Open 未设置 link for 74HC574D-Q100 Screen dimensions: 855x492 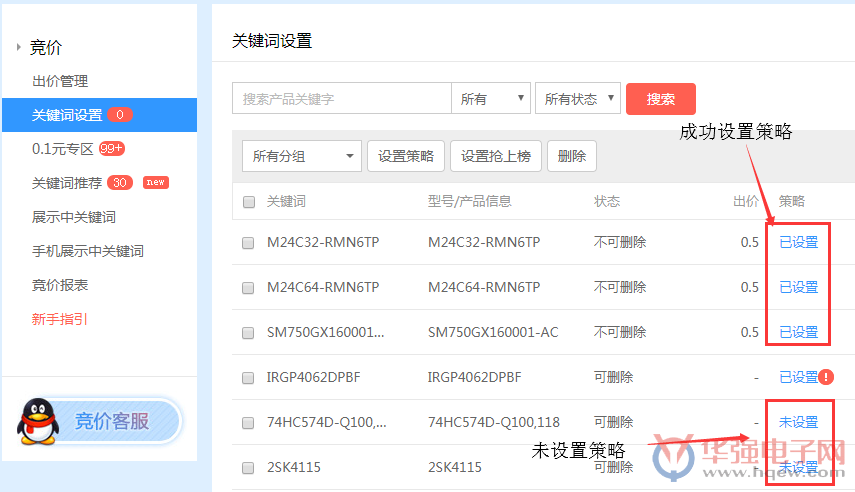click(799, 422)
